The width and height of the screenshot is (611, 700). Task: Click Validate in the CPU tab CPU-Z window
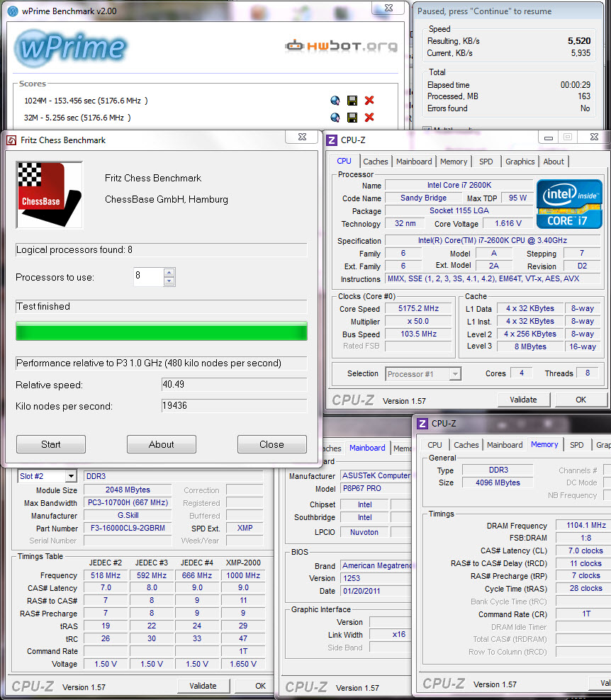pyautogui.click(x=523, y=400)
